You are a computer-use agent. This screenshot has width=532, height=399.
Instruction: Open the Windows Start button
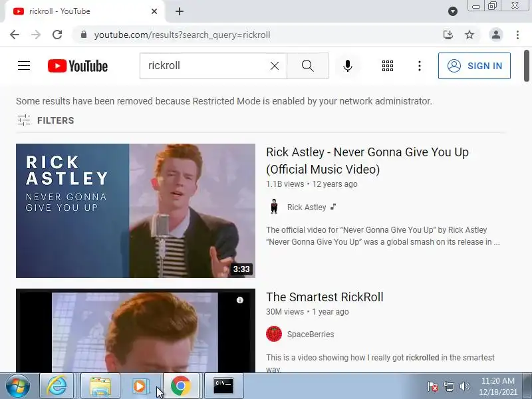tap(18, 386)
